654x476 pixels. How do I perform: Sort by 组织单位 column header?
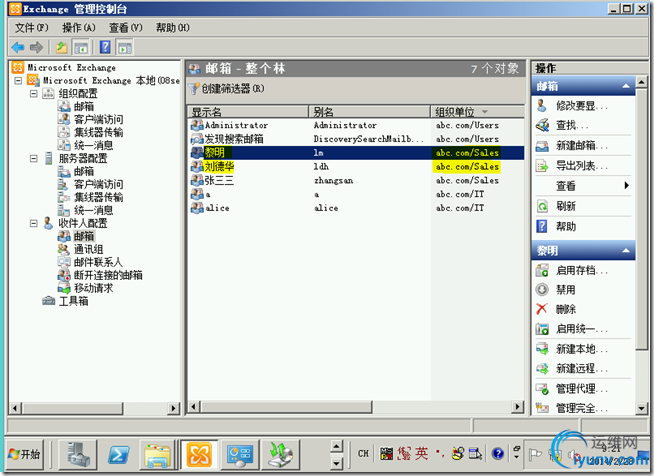(x=477, y=112)
